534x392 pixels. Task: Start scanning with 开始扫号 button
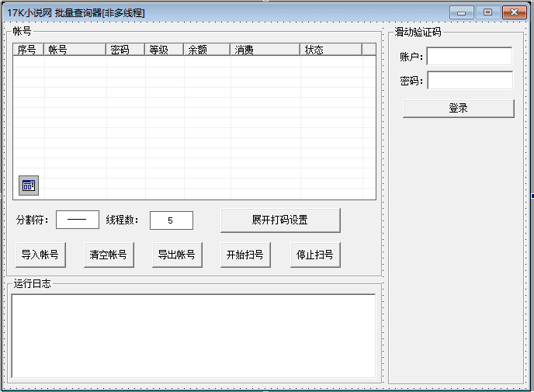pos(245,255)
